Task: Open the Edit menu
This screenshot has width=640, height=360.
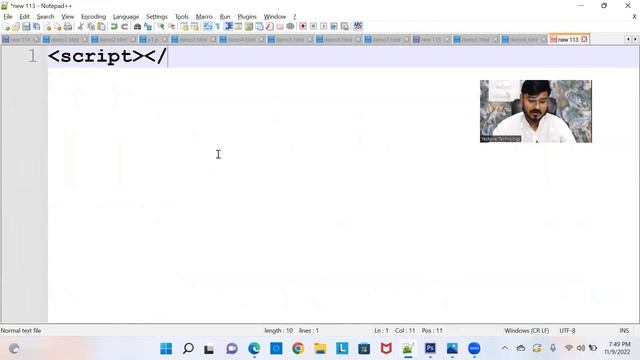Action: (x=24, y=17)
